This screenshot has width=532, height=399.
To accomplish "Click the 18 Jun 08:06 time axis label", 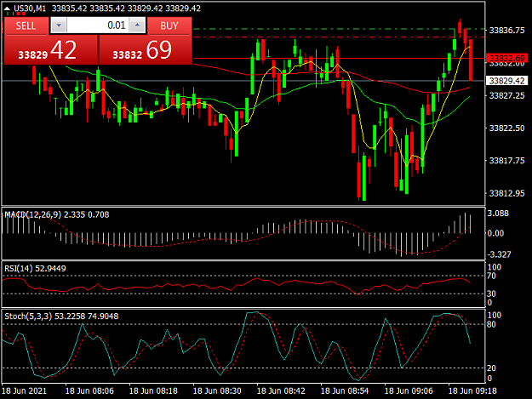I will (x=89, y=390).
